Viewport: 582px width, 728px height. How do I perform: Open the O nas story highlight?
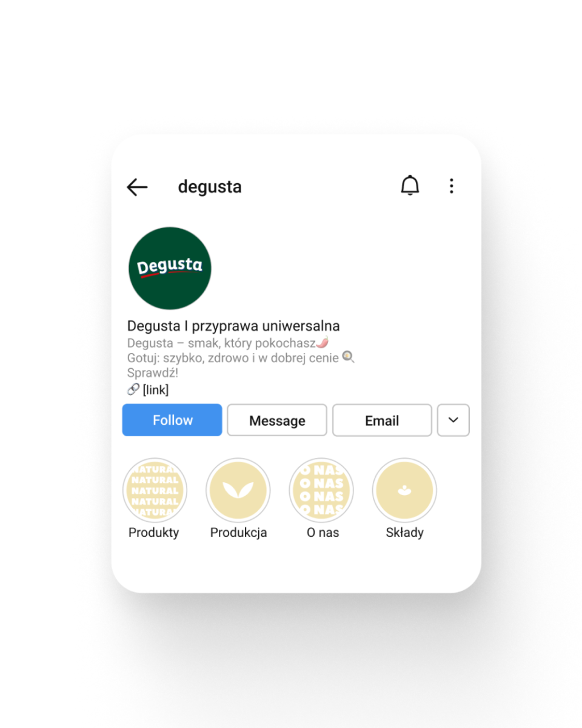321,490
